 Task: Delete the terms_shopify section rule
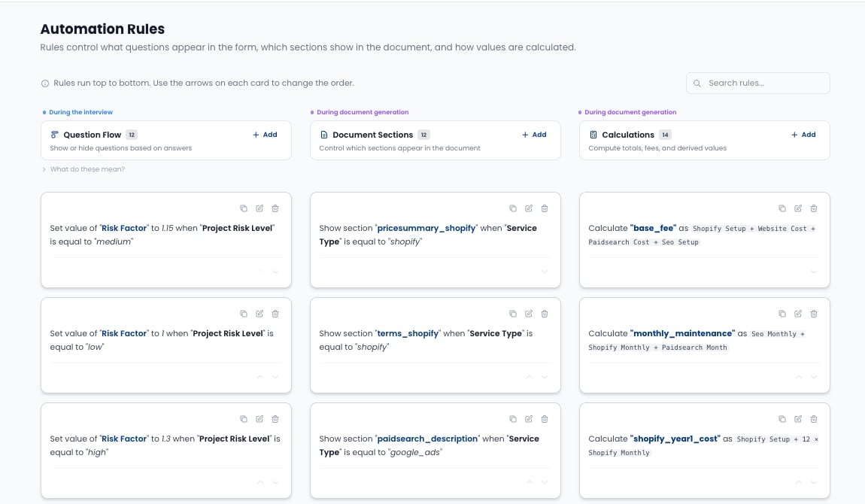pos(545,314)
